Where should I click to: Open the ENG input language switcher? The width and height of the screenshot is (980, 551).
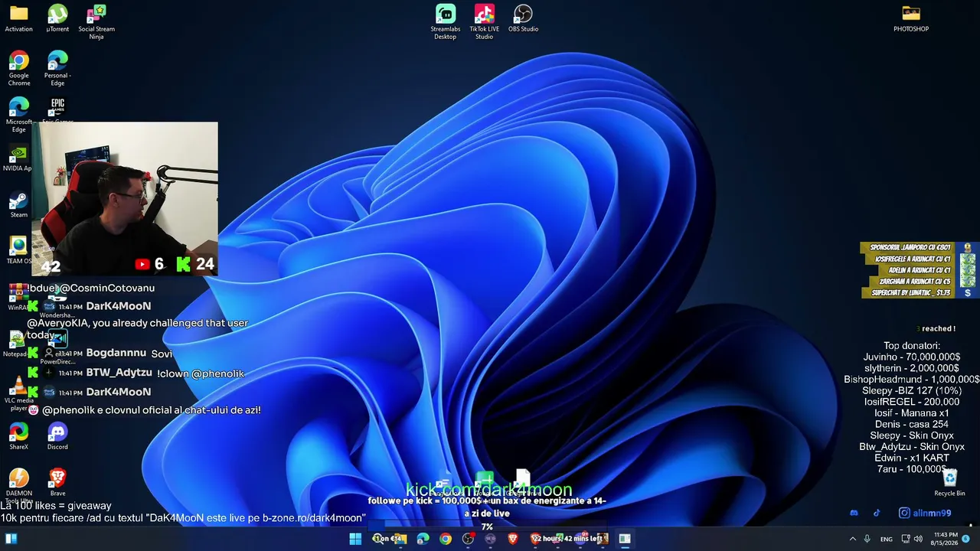(x=887, y=539)
